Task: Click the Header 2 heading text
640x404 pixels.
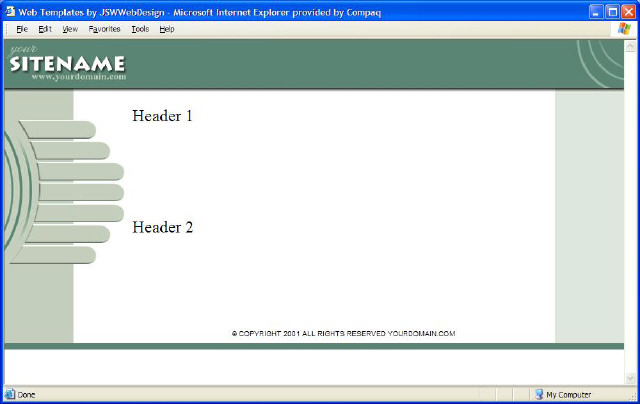Action: [x=162, y=227]
